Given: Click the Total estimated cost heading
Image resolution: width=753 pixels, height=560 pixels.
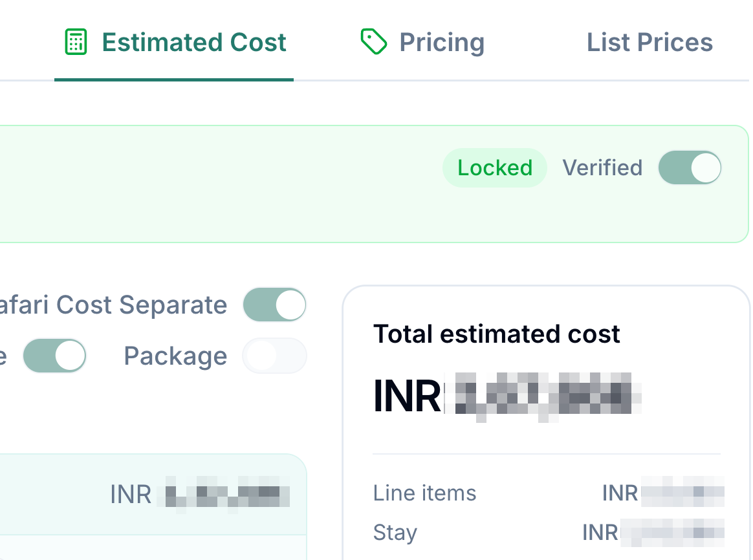Looking at the screenshot, I should [x=497, y=334].
